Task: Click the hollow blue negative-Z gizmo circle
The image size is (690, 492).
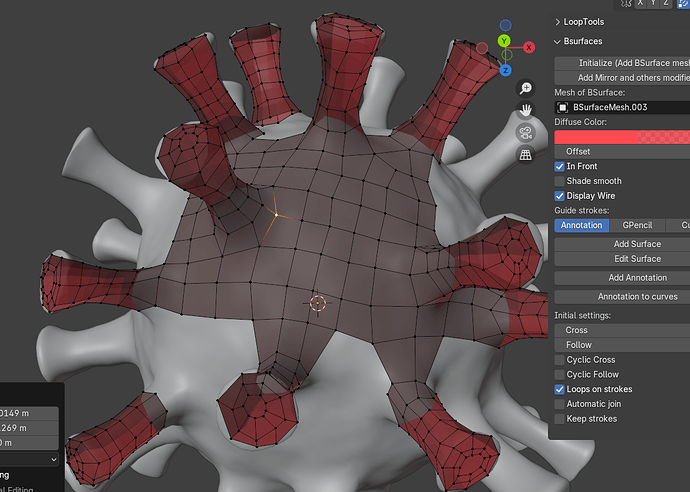Action: pos(506,25)
